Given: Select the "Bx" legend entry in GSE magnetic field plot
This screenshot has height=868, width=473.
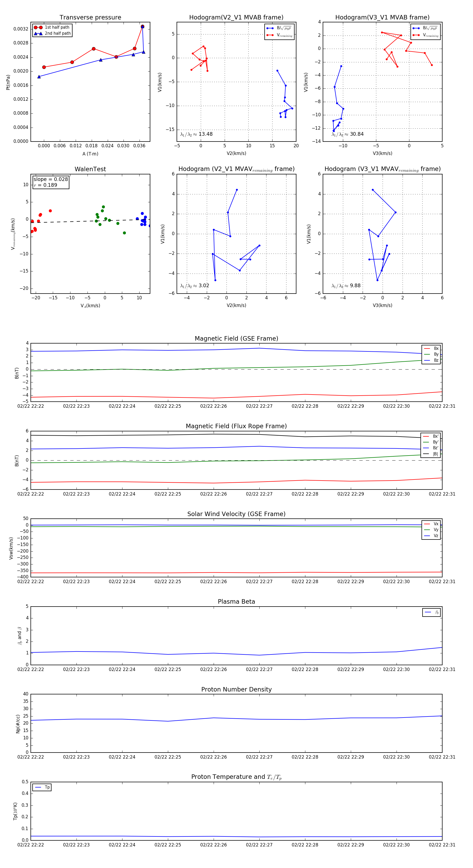Looking at the screenshot, I should pyautogui.click(x=431, y=349).
